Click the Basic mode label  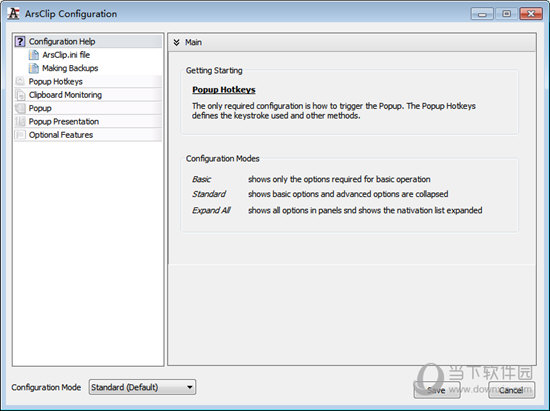[201, 179]
